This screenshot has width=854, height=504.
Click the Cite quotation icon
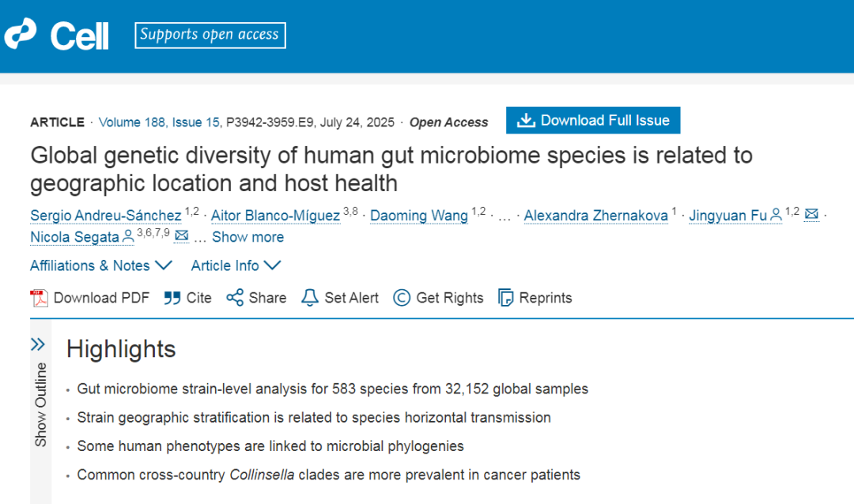click(x=172, y=298)
